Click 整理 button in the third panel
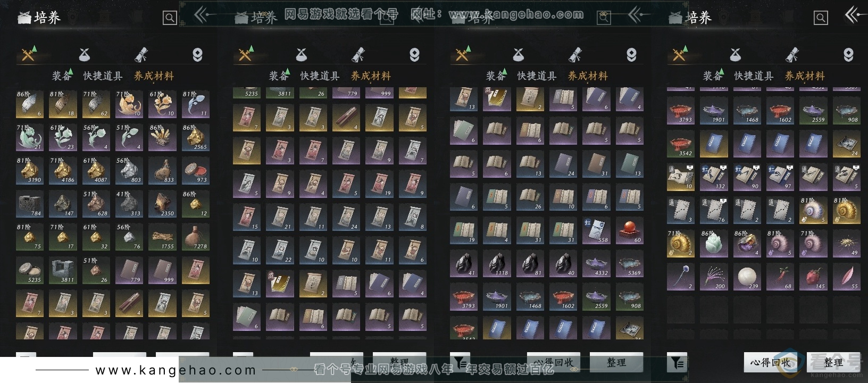868x383 pixels. pos(616,362)
